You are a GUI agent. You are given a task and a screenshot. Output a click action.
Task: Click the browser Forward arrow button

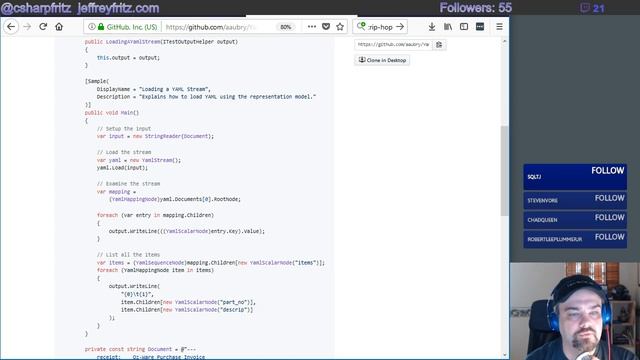click(x=27, y=27)
